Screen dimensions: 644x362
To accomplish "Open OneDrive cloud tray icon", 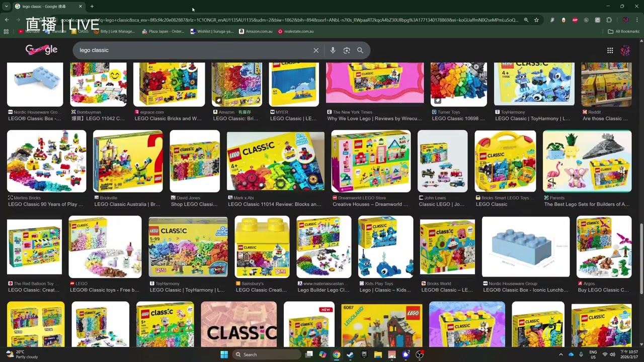I will (571, 354).
